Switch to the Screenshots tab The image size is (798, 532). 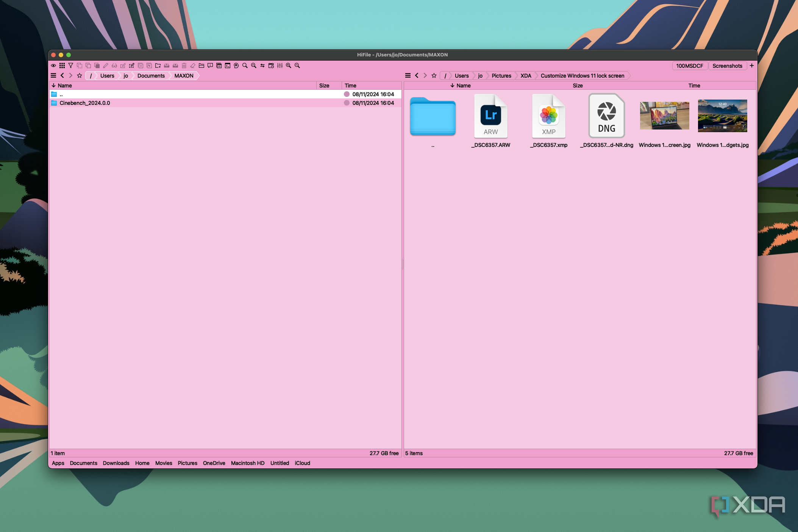tap(728, 66)
